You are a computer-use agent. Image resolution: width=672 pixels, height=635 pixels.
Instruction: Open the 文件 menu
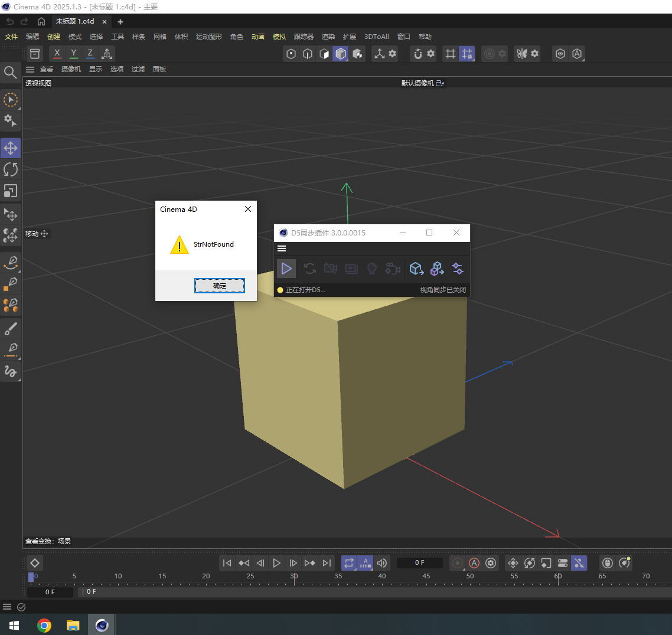[11, 37]
